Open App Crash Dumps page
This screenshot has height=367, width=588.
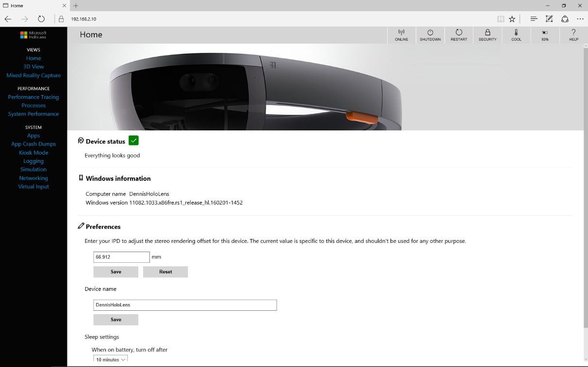pos(33,144)
